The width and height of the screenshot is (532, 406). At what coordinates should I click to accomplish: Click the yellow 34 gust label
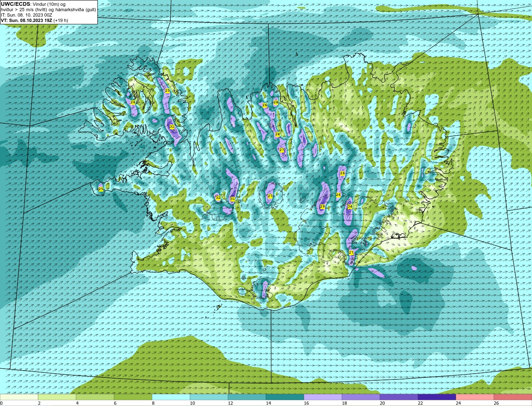coord(350,206)
